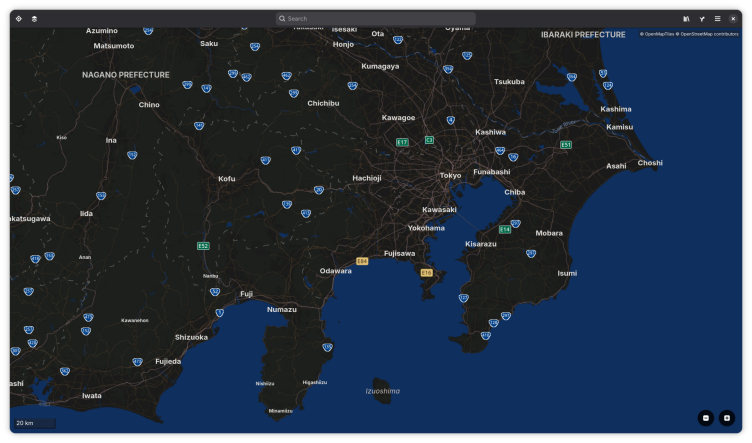Open the favorites library panel
The image size is (752, 443).
pyautogui.click(x=686, y=18)
